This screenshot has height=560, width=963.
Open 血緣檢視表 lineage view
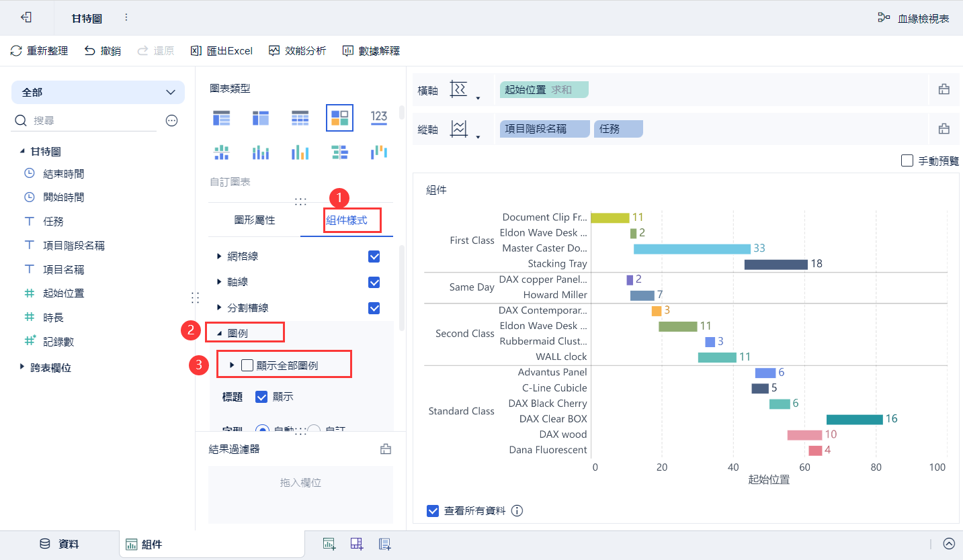(x=914, y=18)
